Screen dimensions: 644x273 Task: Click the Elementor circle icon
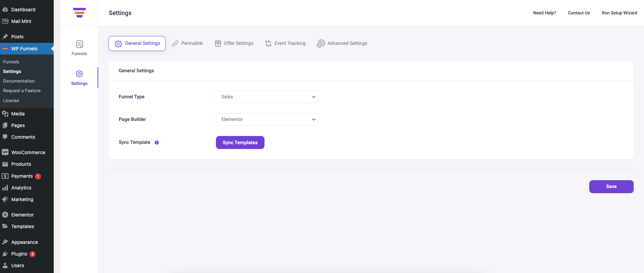click(5, 215)
